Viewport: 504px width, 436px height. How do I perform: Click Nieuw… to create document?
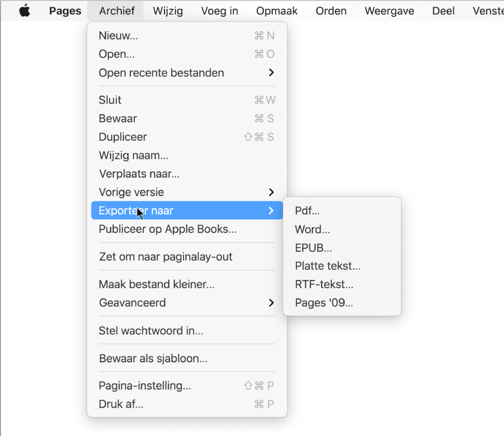[x=119, y=36]
